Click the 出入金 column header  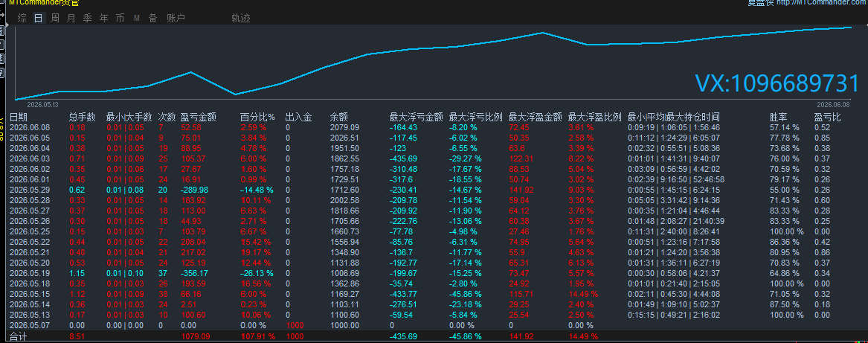click(298, 117)
